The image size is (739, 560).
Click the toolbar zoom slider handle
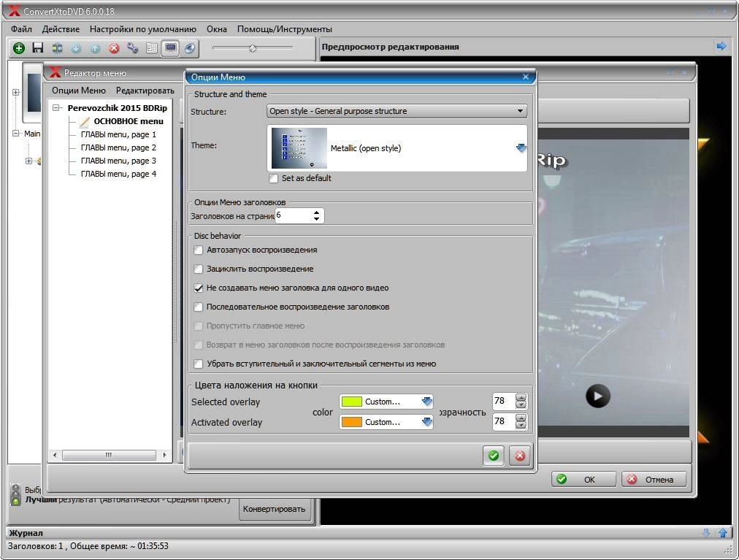pos(253,48)
